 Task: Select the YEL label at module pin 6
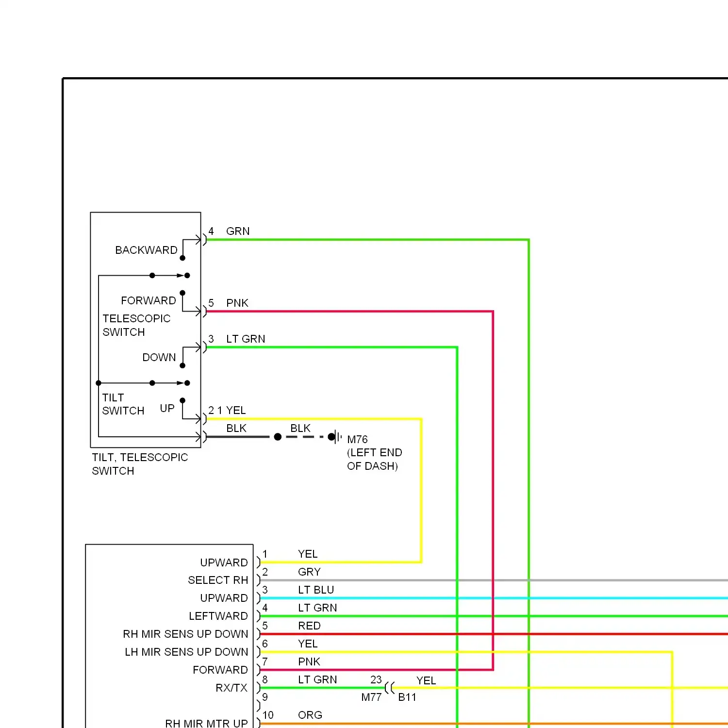(308, 644)
